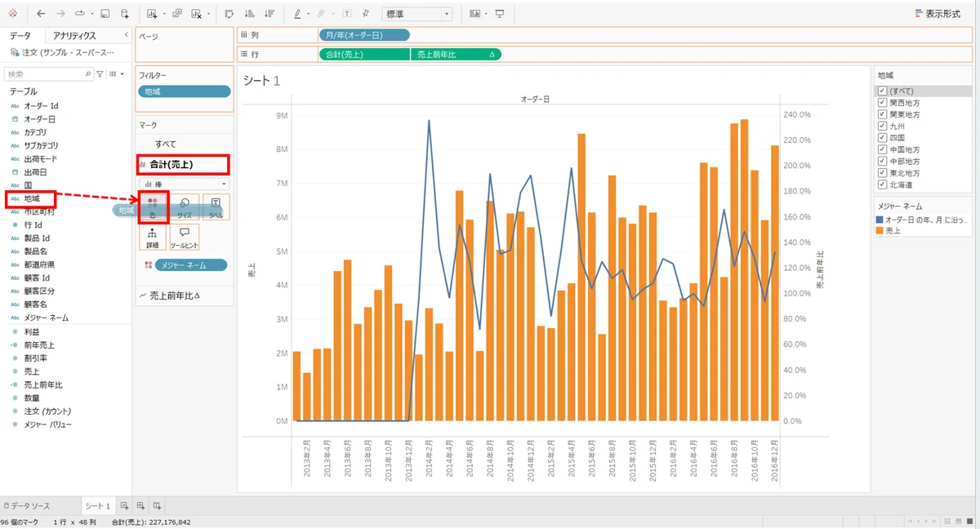Screen dimensions: 980x529
Task: Click the save icon in toolbar
Action: pos(105,14)
